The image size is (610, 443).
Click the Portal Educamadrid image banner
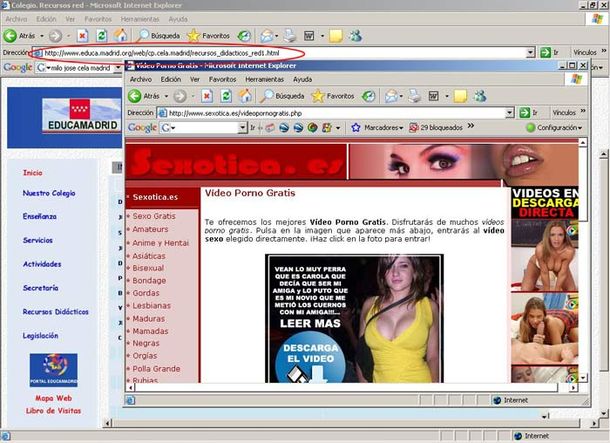click(x=54, y=370)
